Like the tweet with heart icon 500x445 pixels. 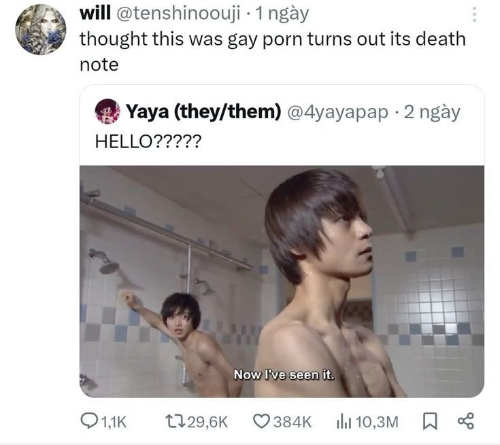coord(261,421)
